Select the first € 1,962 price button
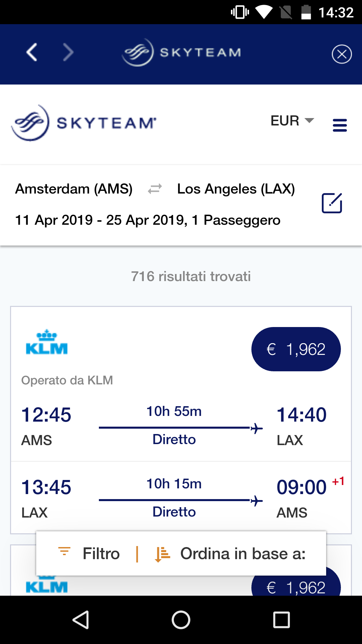 click(296, 349)
